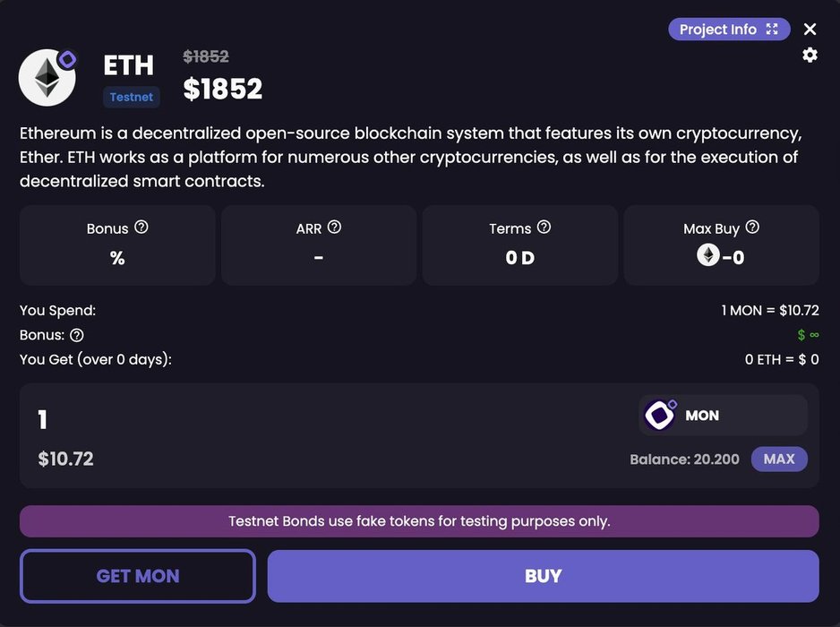Click the $1852 ETH price

(223, 89)
